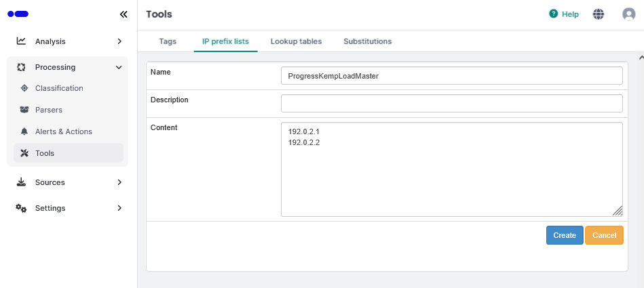The height and width of the screenshot is (288, 644).
Task: Click the Settings menu label
Action: pyautogui.click(x=50, y=208)
